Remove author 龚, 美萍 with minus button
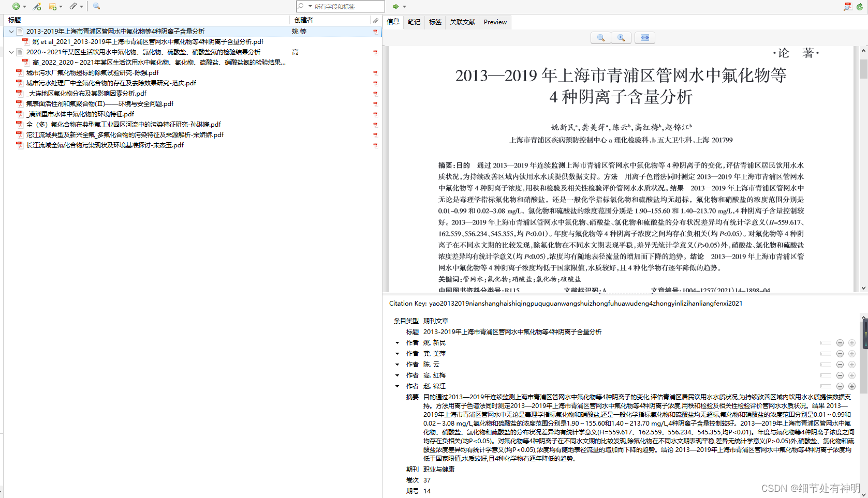This screenshot has width=868, height=498. [840, 354]
